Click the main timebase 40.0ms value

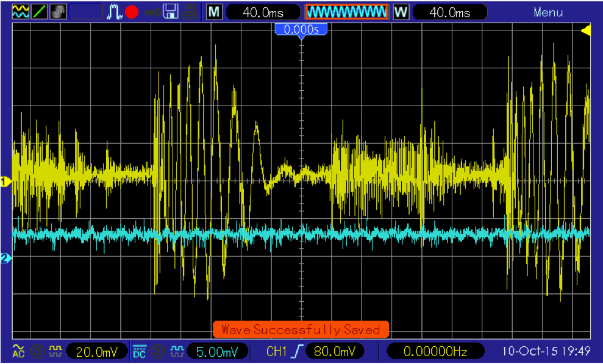coord(263,12)
